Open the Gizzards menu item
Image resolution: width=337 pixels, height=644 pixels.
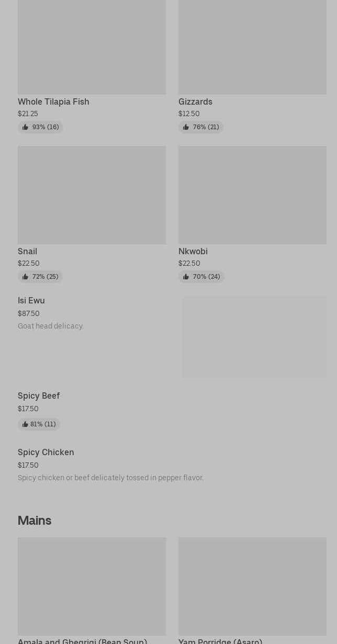pos(195,101)
